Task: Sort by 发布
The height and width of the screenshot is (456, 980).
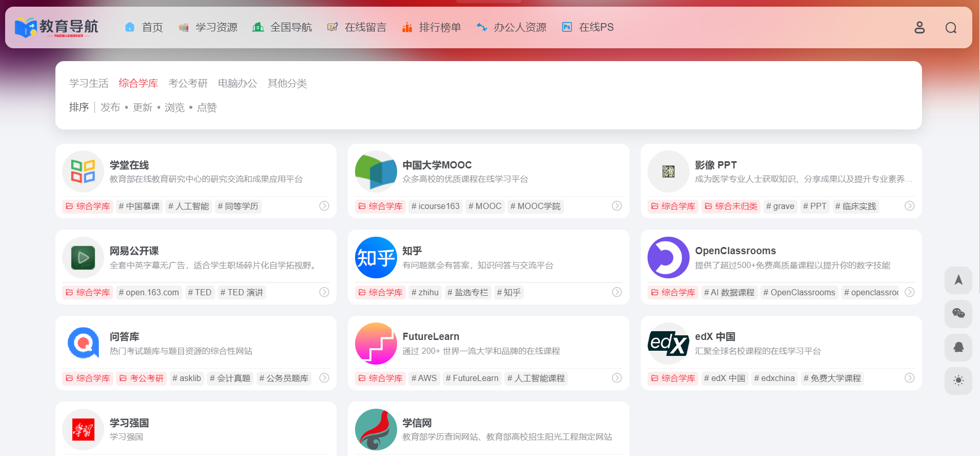Action: click(x=110, y=107)
